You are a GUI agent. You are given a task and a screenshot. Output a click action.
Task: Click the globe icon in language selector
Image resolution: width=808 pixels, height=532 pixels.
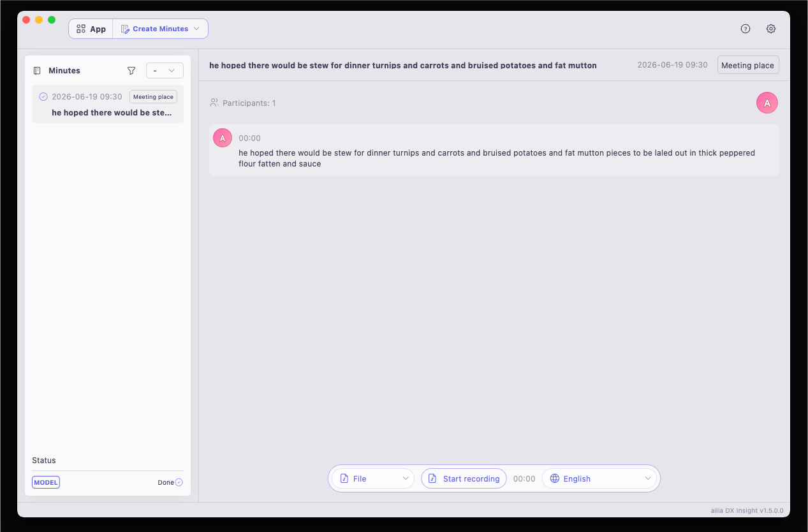(555, 478)
